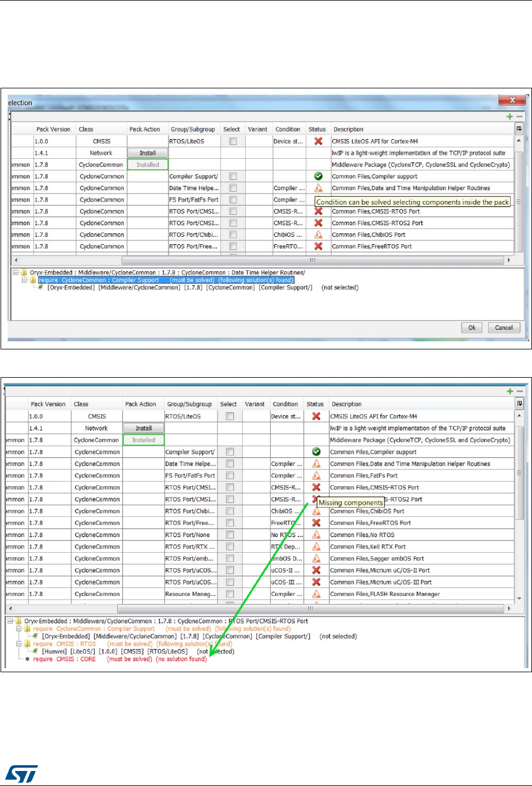Image resolution: width=532 pixels, height=786 pixels.
Task: Click the green plus icon in the upper window
Action: tap(509, 117)
